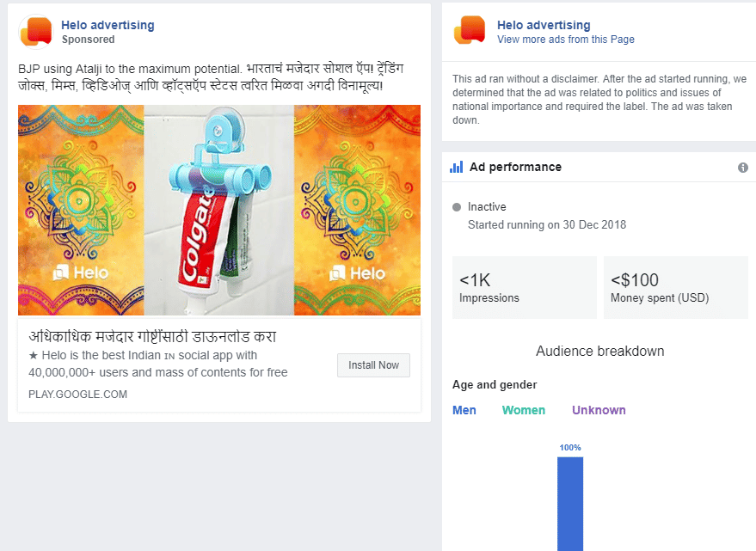Open the Ad performance info icon
Screen dimensions: 756x551
(x=743, y=168)
